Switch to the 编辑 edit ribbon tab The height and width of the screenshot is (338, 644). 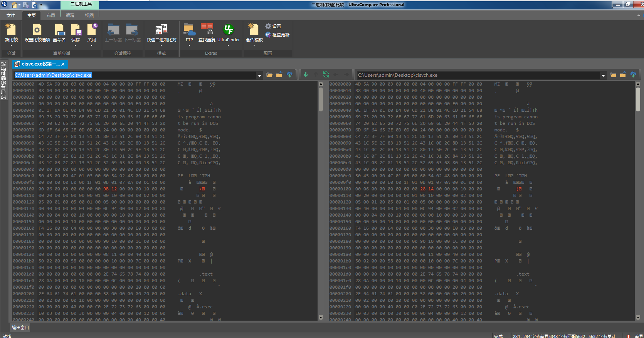(x=70, y=15)
